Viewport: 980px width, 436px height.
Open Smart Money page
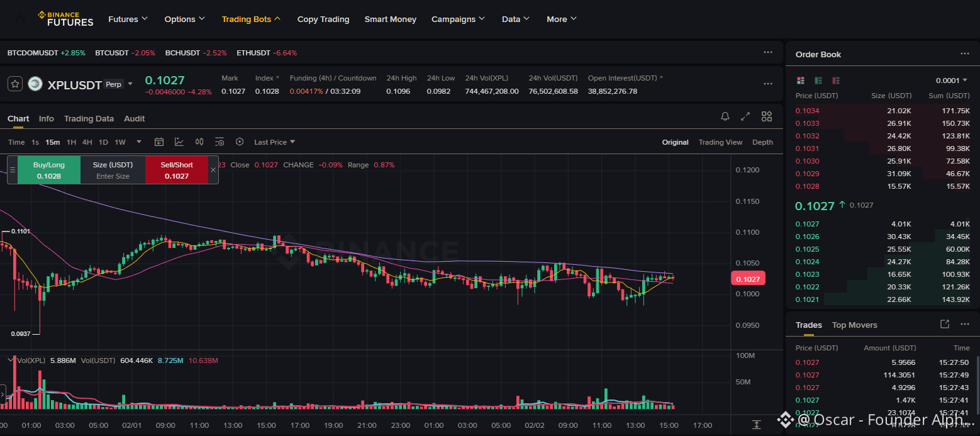click(x=391, y=19)
